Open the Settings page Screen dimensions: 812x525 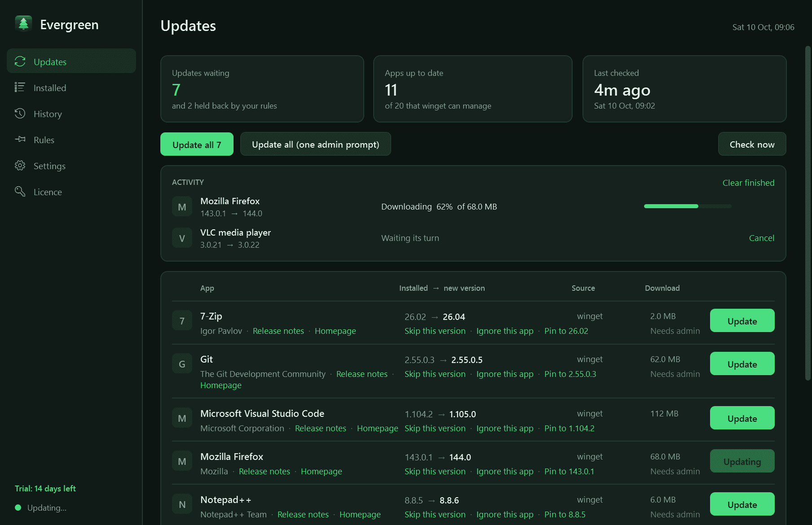(x=71, y=166)
